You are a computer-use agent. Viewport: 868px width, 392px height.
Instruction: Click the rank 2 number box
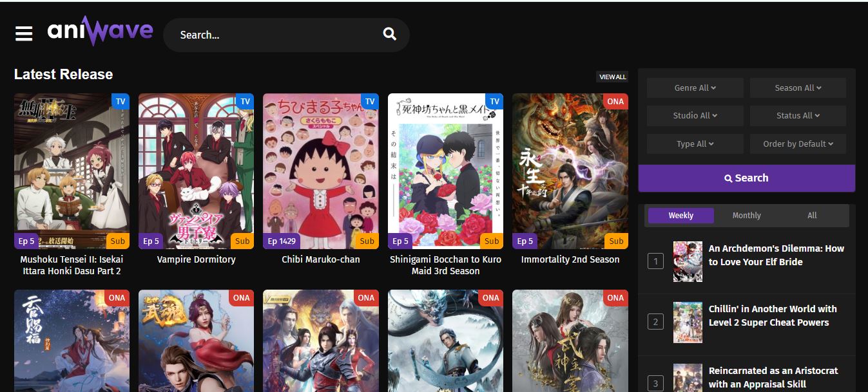(x=655, y=322)
